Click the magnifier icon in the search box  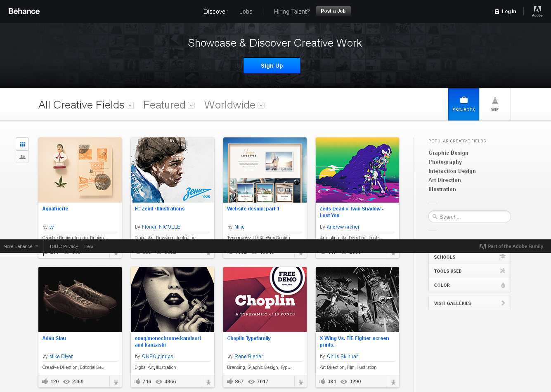pyautogui.click(x=435, y=216)
